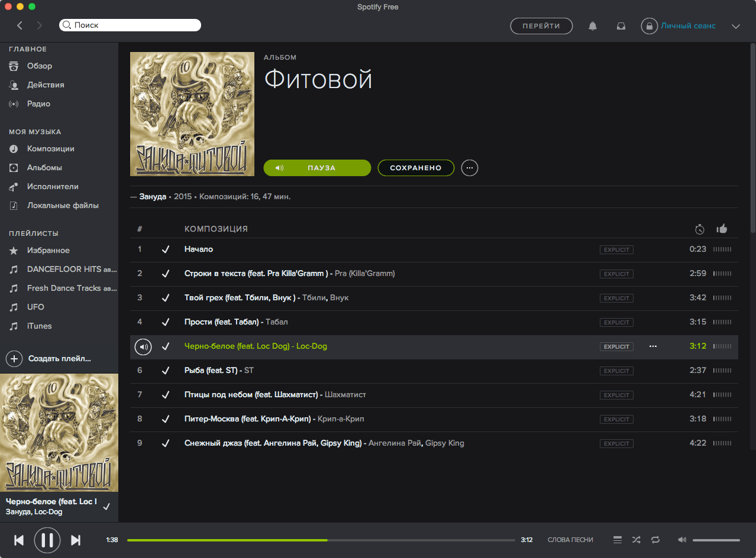Open the account dropdown chevron
Viewport: 756px width, 558px height.
pyautogui.click(x=736, y=26)
